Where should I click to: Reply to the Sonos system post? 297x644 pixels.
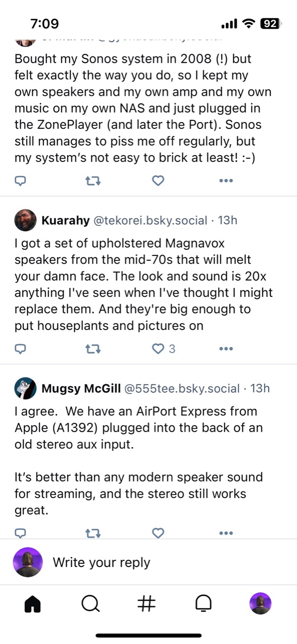[20, 181]
